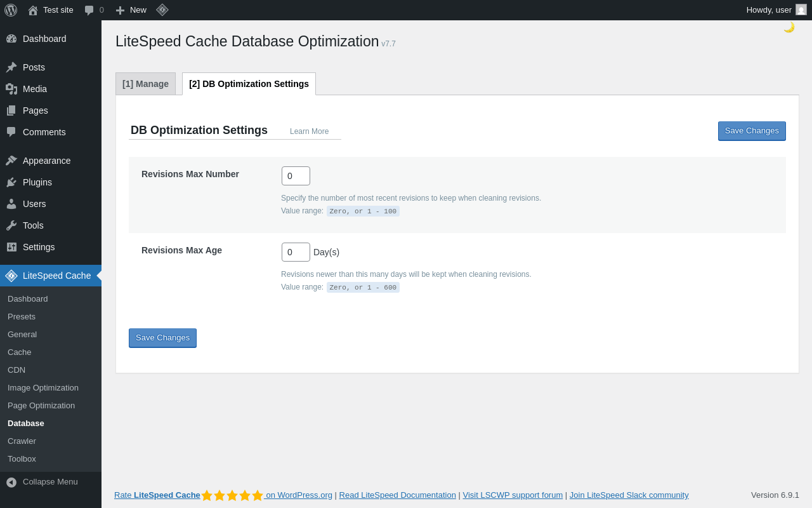Screen dimensions: 812x508
Task: Toggle dark mode moon icon
Action: (789, 27)
